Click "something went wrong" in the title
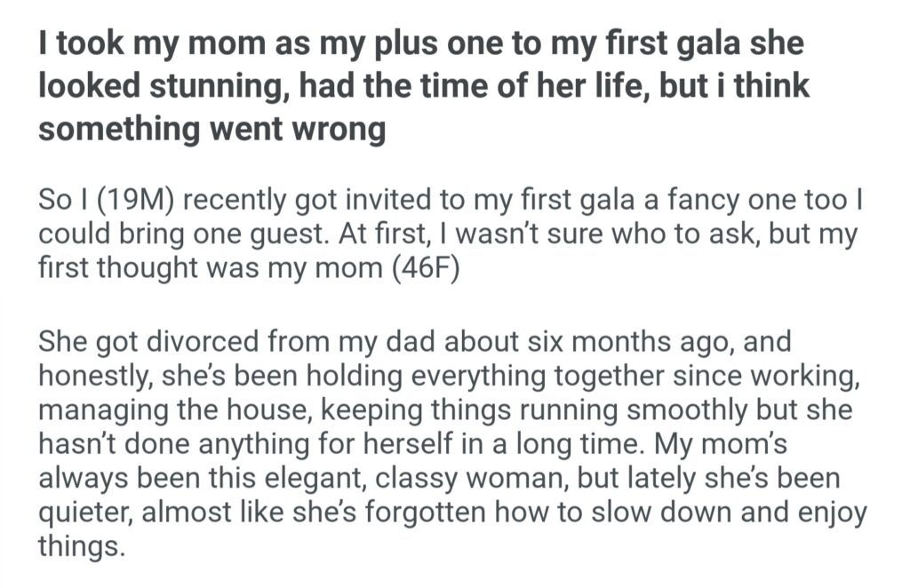Screen dimensions: 910x588 (212, 131)
